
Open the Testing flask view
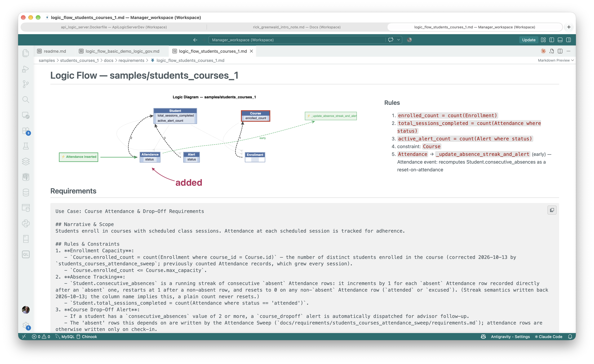26,146
